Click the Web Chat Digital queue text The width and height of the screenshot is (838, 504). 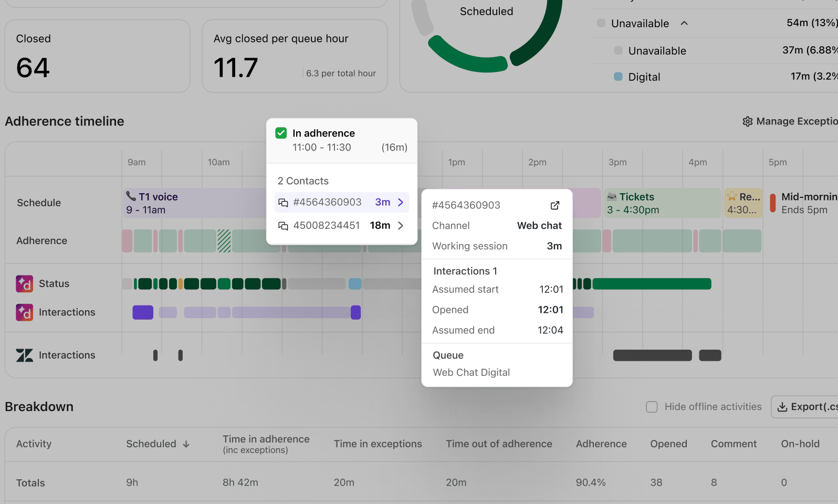471,373
